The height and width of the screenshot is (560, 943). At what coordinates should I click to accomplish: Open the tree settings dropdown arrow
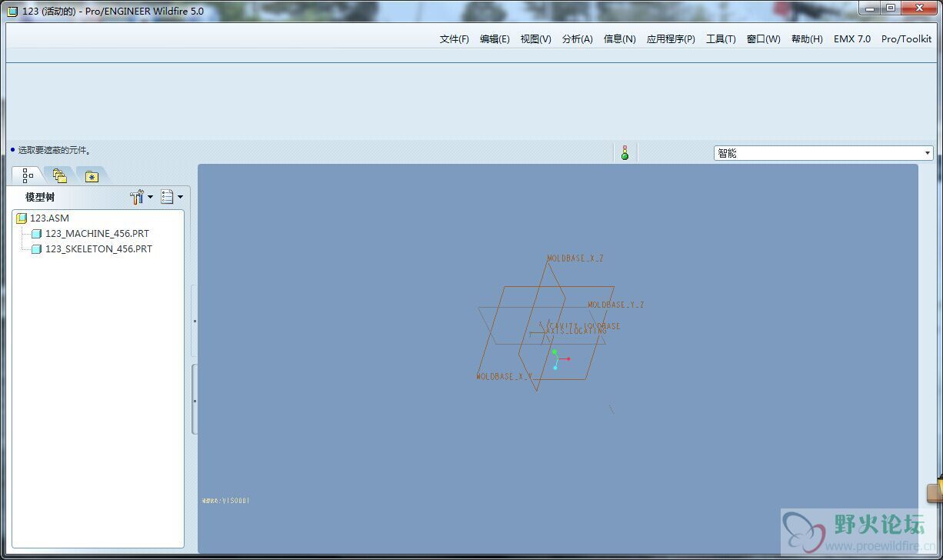pos(150,197)
